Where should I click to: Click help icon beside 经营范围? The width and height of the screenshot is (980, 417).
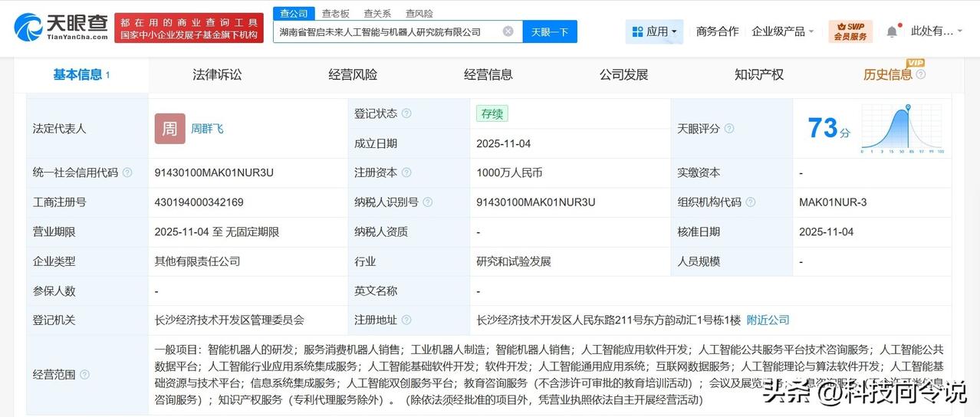[x=84, y=374]
